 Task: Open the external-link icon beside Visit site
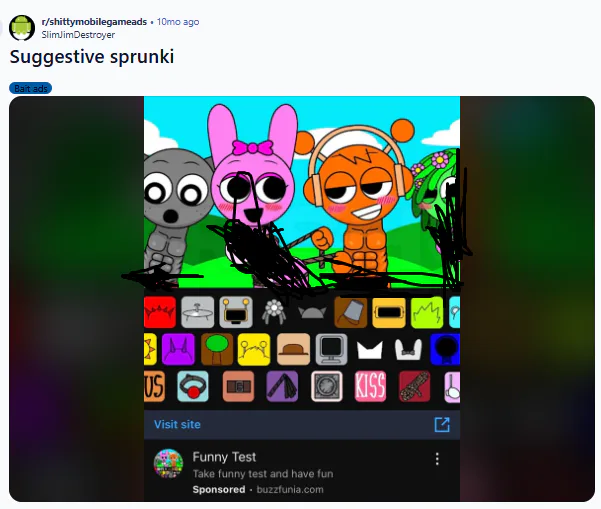point(442,425)
